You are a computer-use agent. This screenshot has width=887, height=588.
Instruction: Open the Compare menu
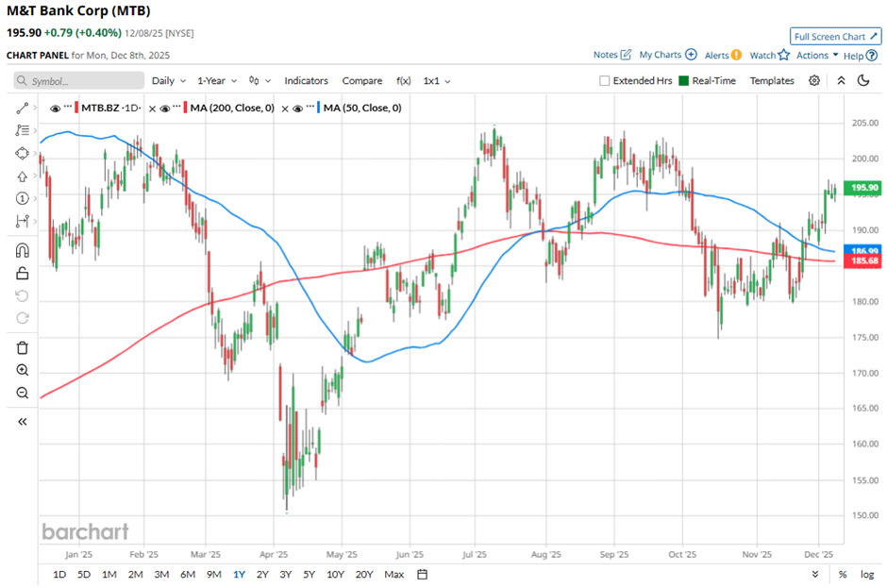tap(362, 81)
